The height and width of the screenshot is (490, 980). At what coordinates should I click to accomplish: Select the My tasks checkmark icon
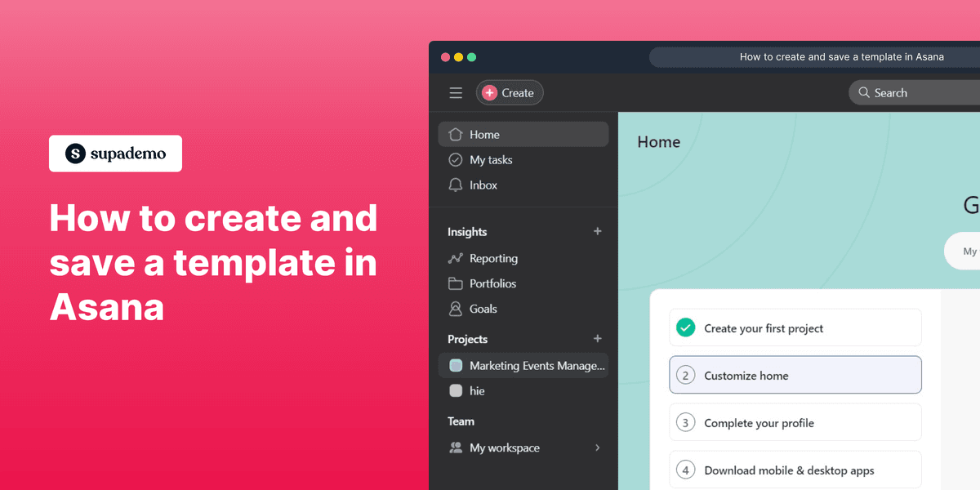(456, 159)
